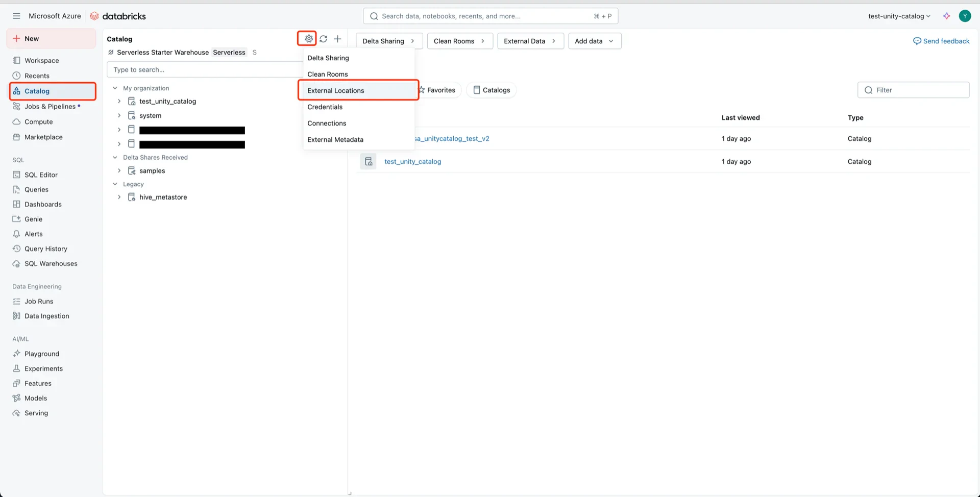Select system in the catalog tree
Screen dimensions: 980x497
(x=150, y=116)
